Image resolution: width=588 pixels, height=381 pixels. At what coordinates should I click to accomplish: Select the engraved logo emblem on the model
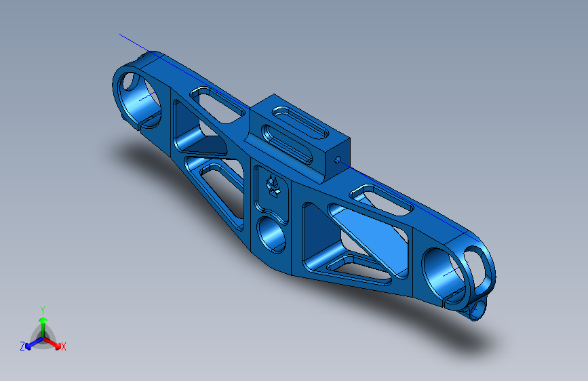pyautogui.click(x=273, y=186)
